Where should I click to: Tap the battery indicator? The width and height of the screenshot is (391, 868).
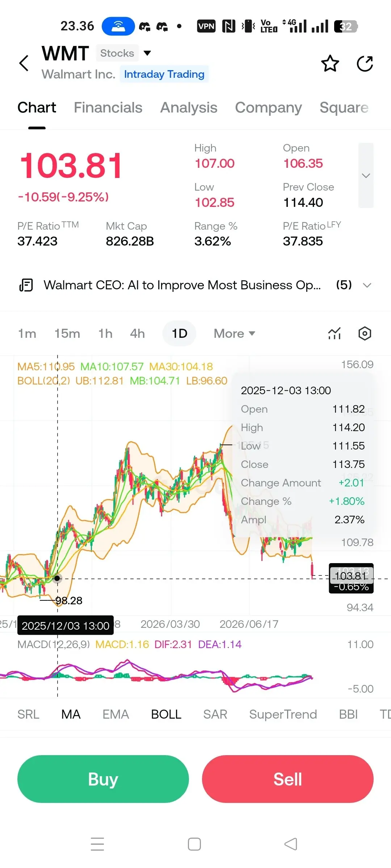346,26
